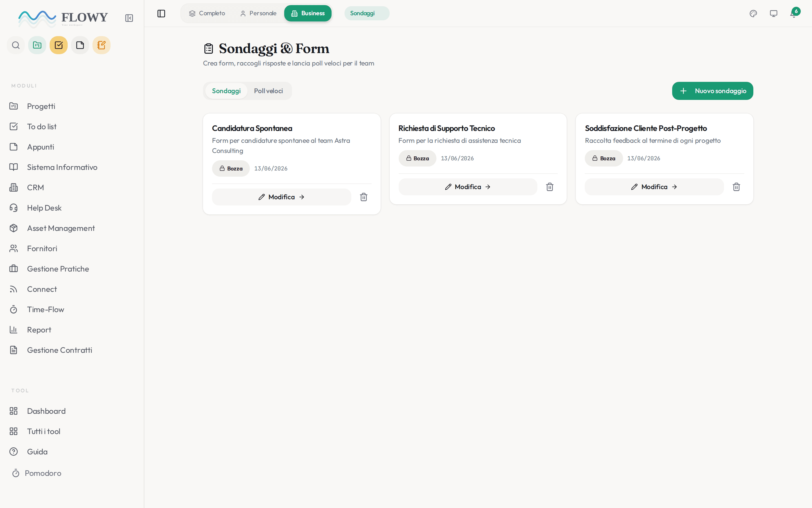Click the Sondaggi breadcrumb chip
812x508 pixels.
coord(367,14)
